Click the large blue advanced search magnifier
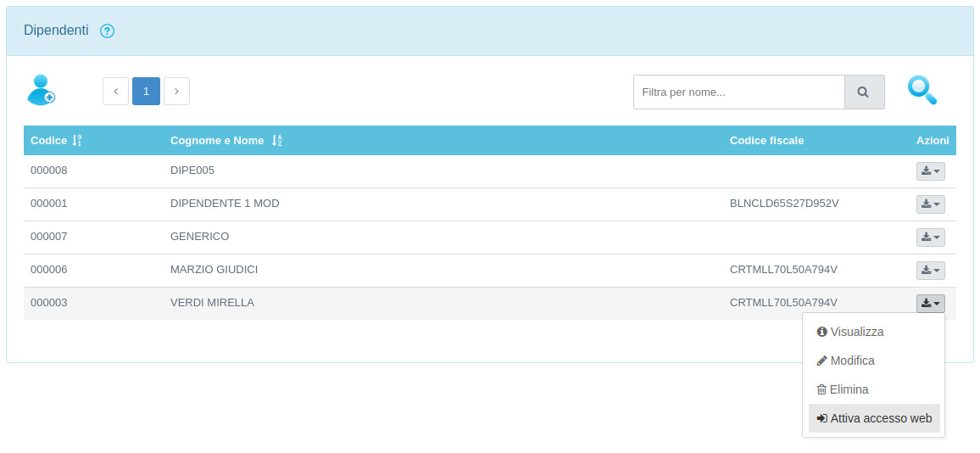This screenshot has width=980, height=453. [922, 90]
